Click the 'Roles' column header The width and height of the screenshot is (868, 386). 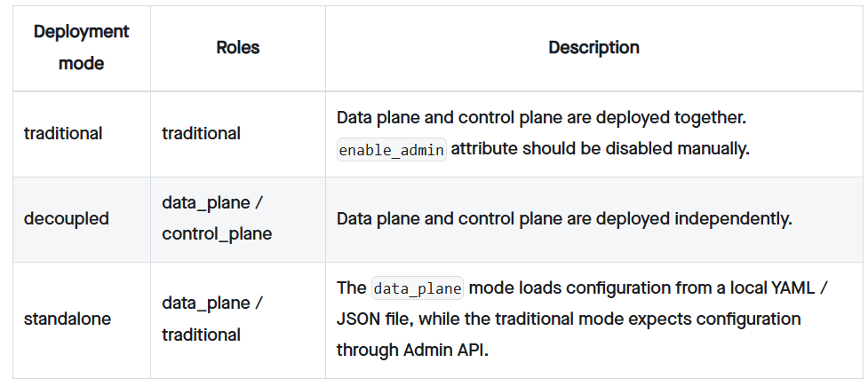click(x=237, y=47)
